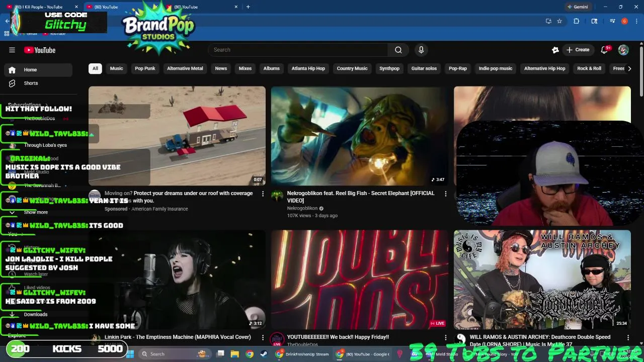This screenshot has width=644, height=362.
Task: Open the Windows Start menu
Action: point(130,354)
